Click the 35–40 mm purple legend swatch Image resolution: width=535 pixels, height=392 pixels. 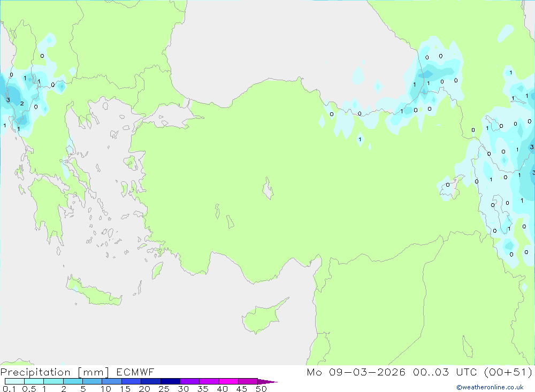[209, 381]
